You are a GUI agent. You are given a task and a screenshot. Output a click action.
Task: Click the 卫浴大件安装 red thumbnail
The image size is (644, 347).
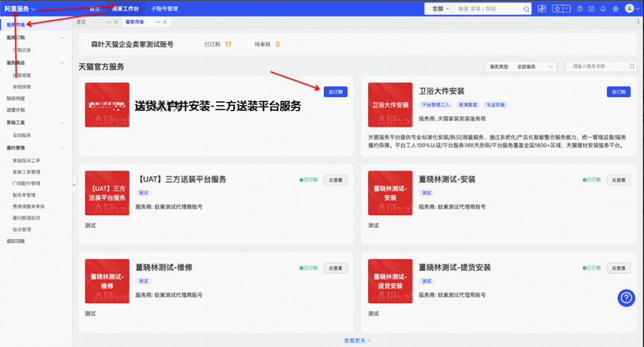pos(390,105)
